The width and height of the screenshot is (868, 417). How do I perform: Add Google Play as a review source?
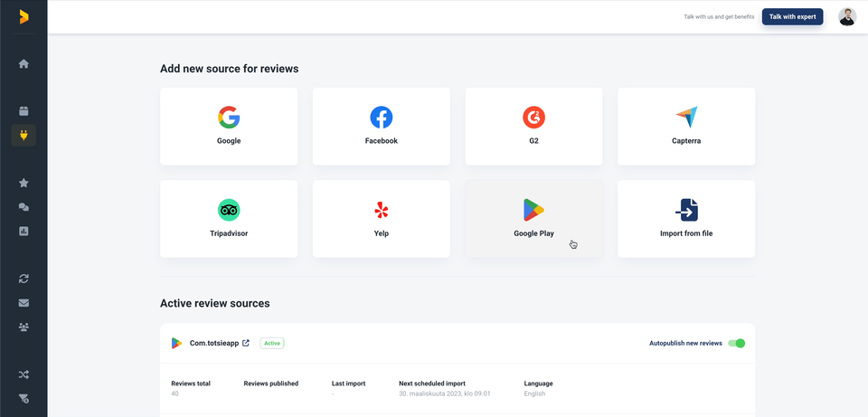click(x=533, y=219)
